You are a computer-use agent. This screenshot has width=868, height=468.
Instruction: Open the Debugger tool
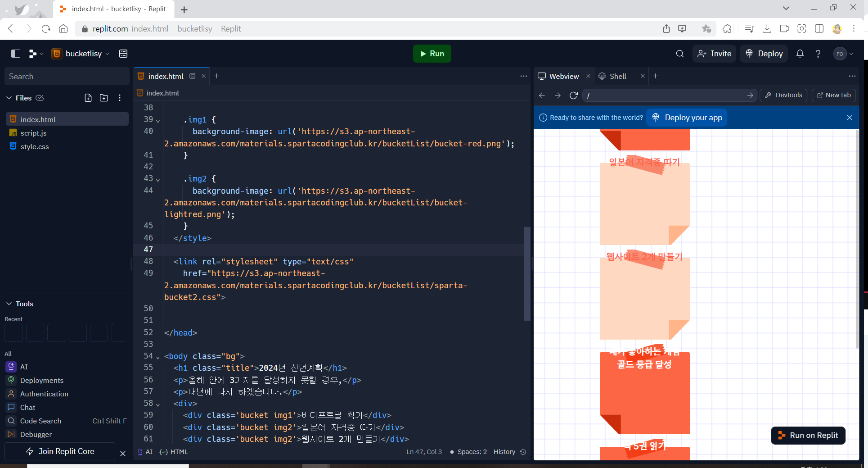pos(67,434)
